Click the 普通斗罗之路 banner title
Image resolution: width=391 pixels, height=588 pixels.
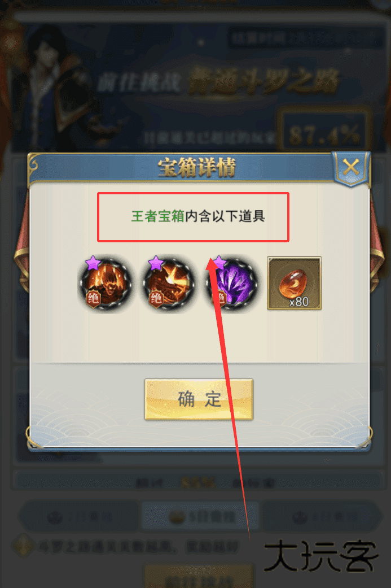[x=263, y=81]
